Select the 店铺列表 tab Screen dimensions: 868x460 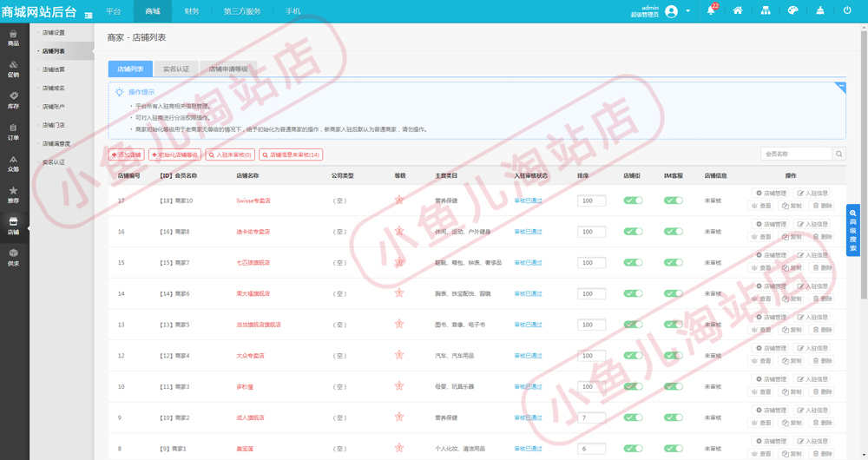click(130, 69)
